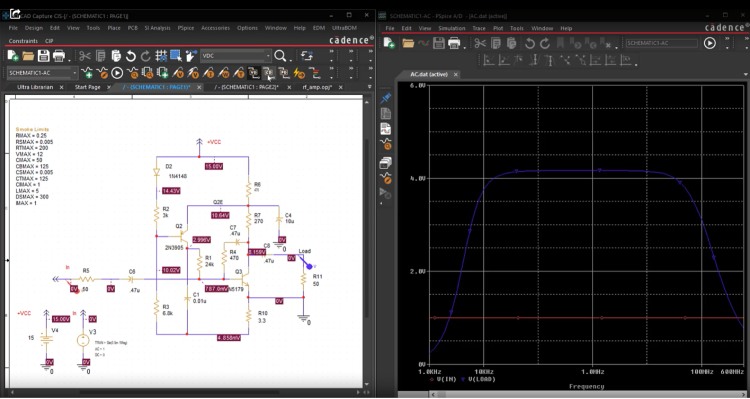Undo last action in Capture CIS
750x399 pixels.
(131, 56)
